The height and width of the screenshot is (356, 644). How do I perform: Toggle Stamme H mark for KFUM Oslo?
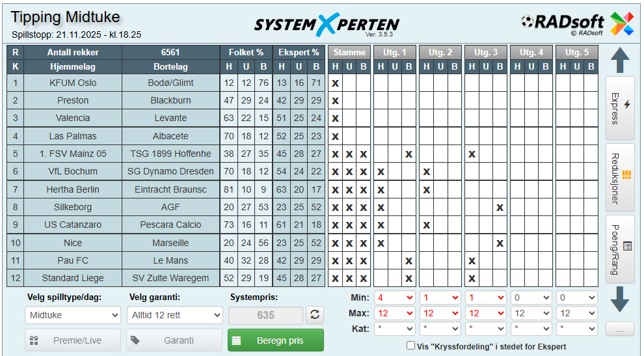tap(335, 83)
